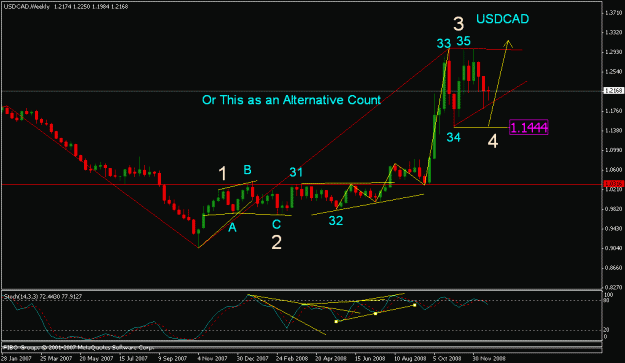Click the '15 Jul 2007' date axis label
Viewport: 625px width, 363px height.
point(134,358)
